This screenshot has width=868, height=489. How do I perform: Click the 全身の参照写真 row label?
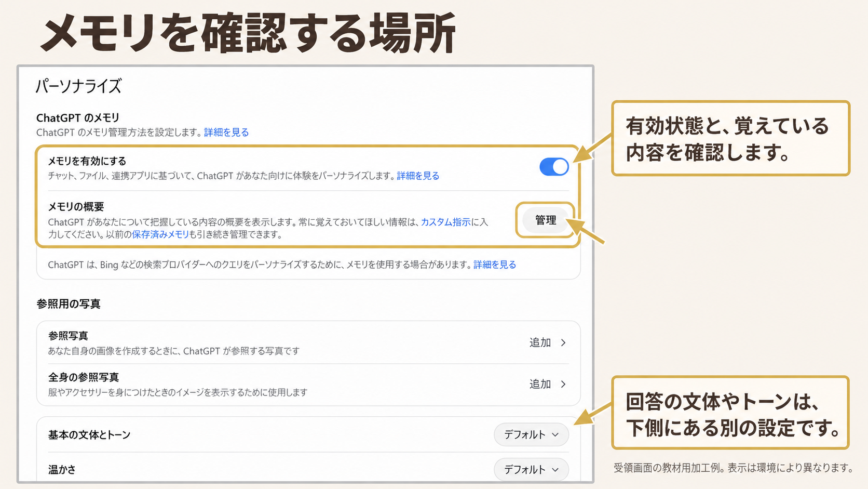pyautogui.click(x=84, y=377)
